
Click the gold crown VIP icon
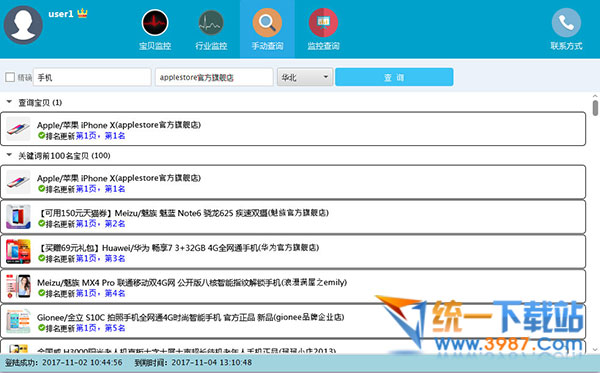(82, 13)
